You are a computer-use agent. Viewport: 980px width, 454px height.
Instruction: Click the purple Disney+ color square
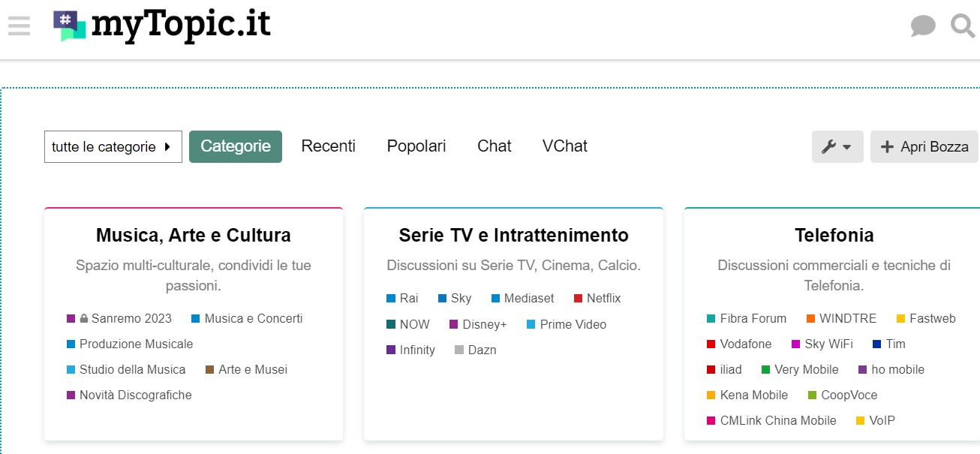pyautogui.click(x=453, y=325)
